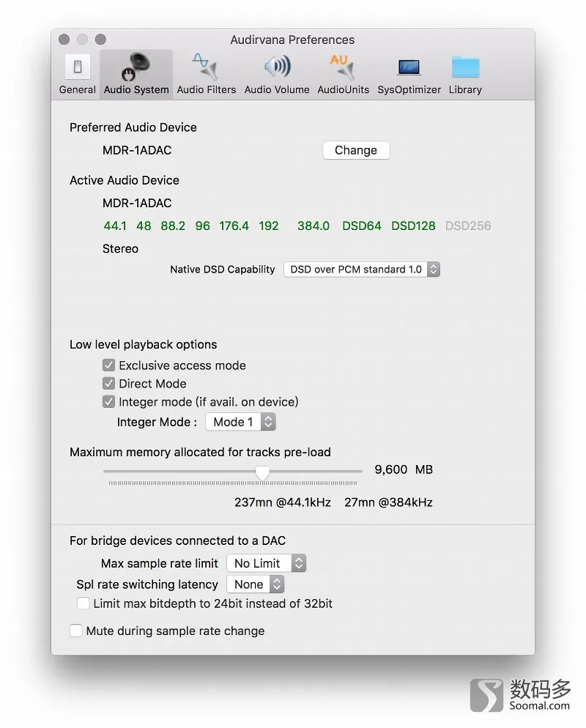Open the AudioUnits AU icon

click(343, 67)
